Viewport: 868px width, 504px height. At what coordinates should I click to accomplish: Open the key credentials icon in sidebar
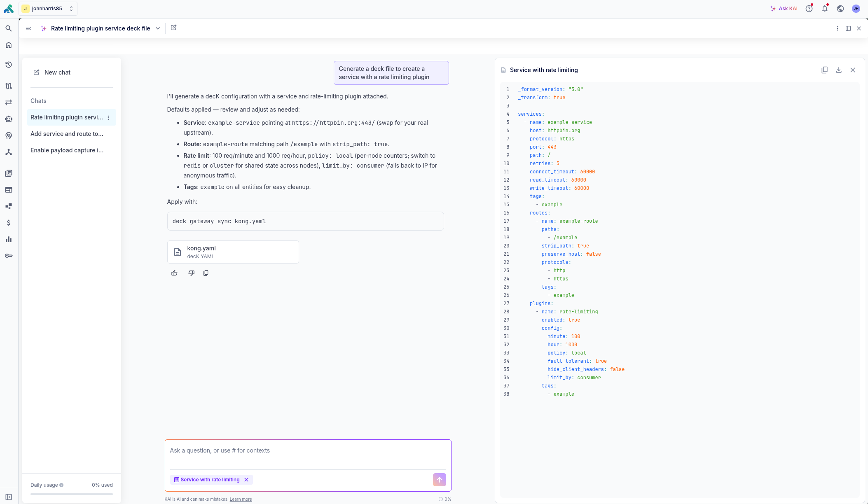(8, 256)
